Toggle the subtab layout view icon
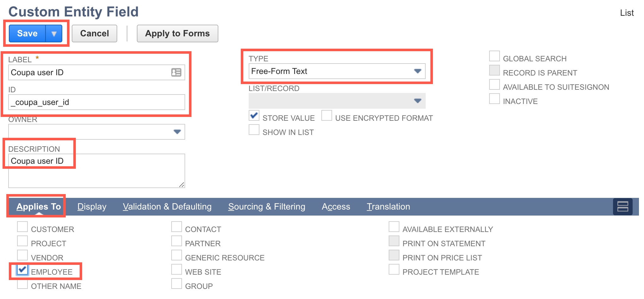The height and width of the screenshot is (299, 644). 623,207
